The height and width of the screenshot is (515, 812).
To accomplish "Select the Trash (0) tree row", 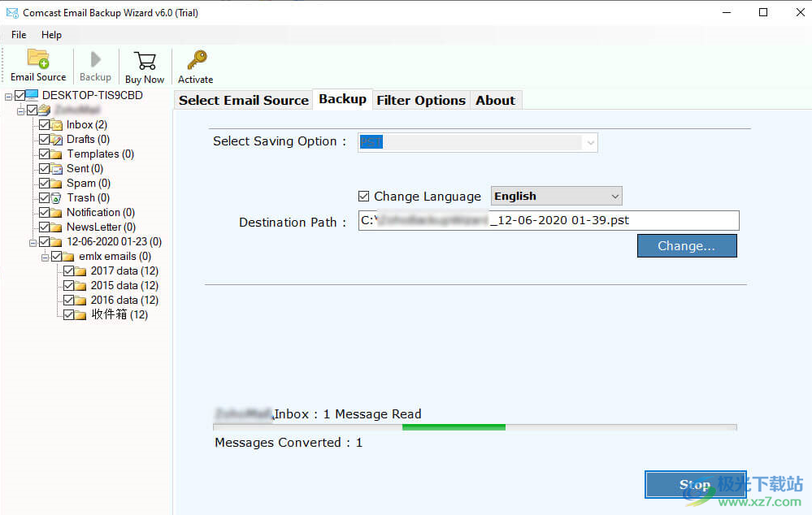I will point(88,197).
